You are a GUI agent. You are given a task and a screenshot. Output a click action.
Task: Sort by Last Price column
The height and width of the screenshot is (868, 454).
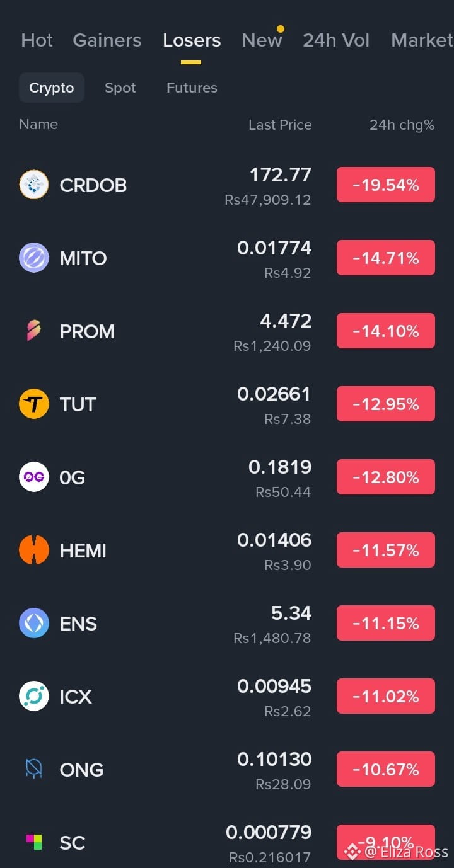click(280, 125)
